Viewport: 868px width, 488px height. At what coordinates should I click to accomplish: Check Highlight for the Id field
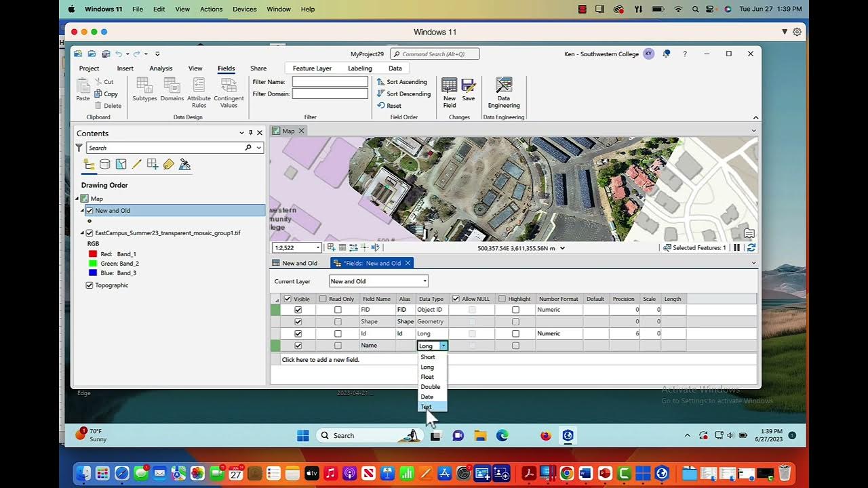pyautogui.click(x=515, y=333)
